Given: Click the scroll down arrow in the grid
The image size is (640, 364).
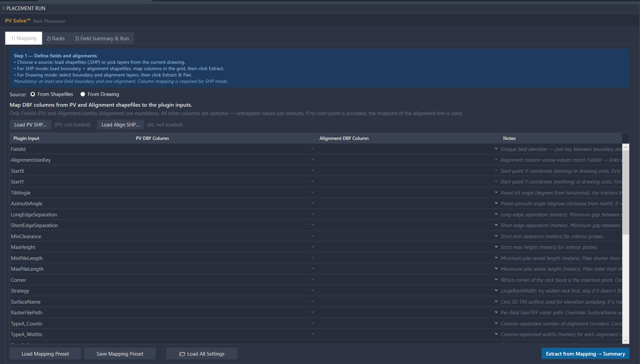Looking at the screenshot, I should coord(626,340).
